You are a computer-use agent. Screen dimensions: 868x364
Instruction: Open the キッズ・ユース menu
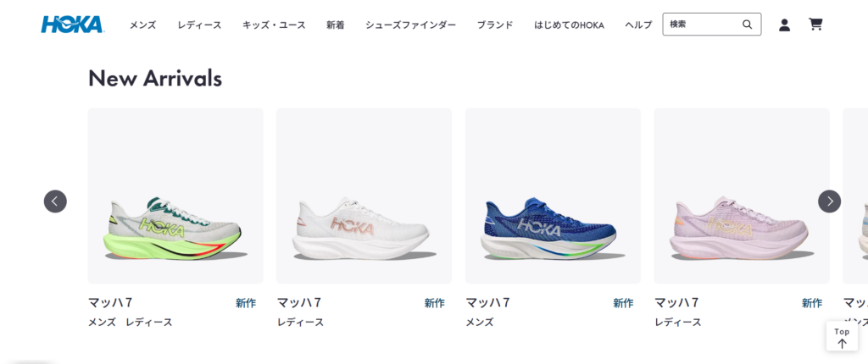pyautogui.click(x=274, y=25)
